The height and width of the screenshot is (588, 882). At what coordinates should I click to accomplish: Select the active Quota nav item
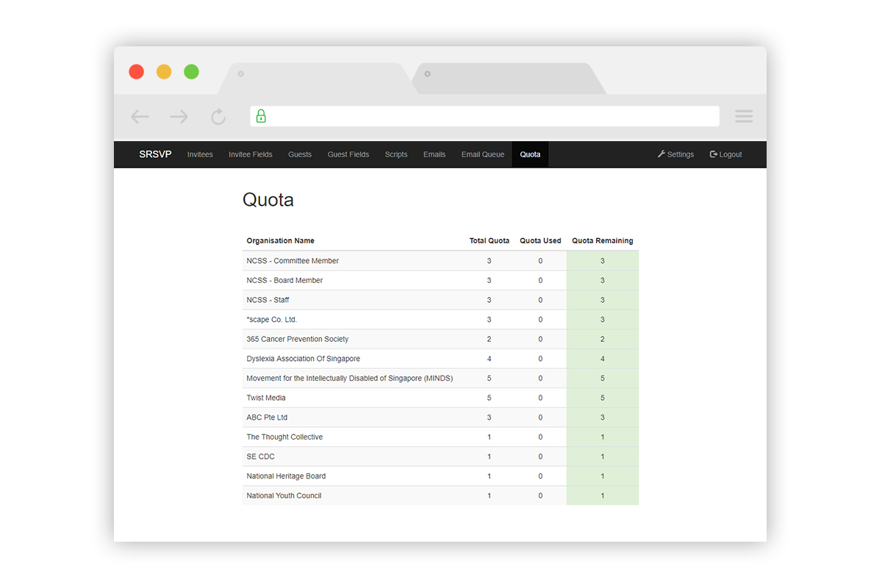pos(530,154)
